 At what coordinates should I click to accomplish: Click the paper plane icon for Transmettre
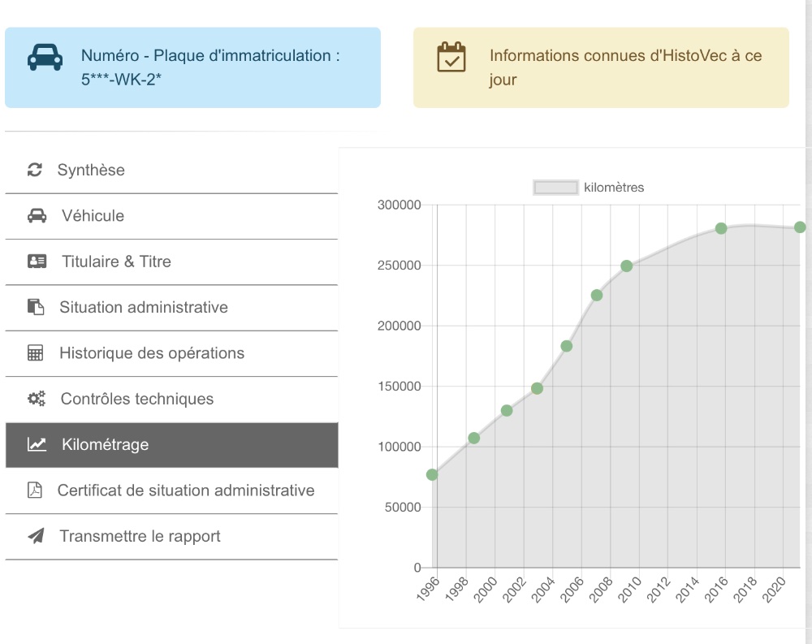point(36,536)
